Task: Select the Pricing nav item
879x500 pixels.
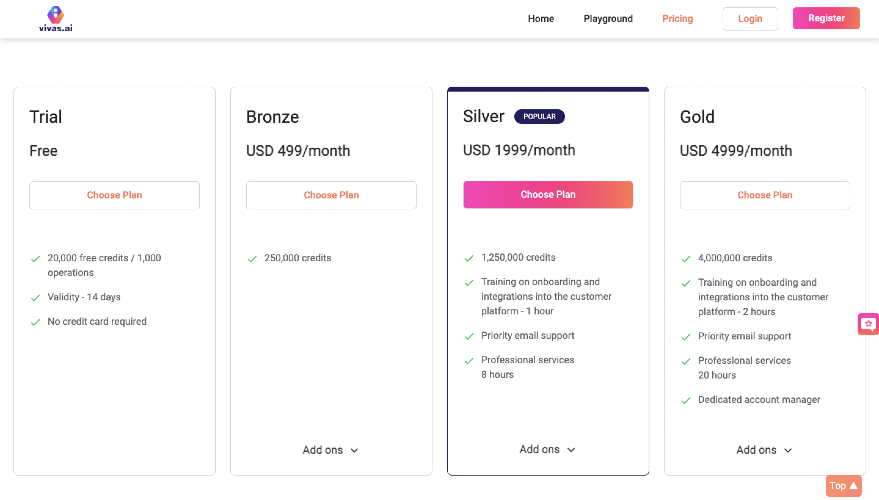Action: coord(678,18)
